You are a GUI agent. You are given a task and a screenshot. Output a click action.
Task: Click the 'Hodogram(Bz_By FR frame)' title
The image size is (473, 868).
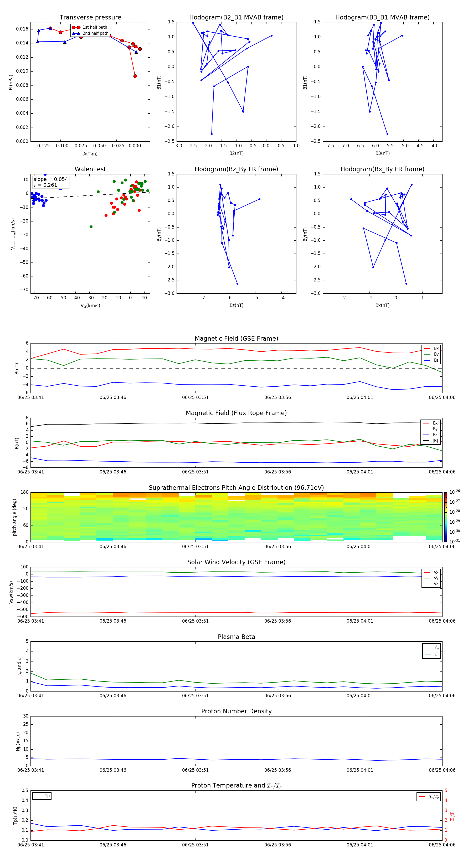(236, 169)
